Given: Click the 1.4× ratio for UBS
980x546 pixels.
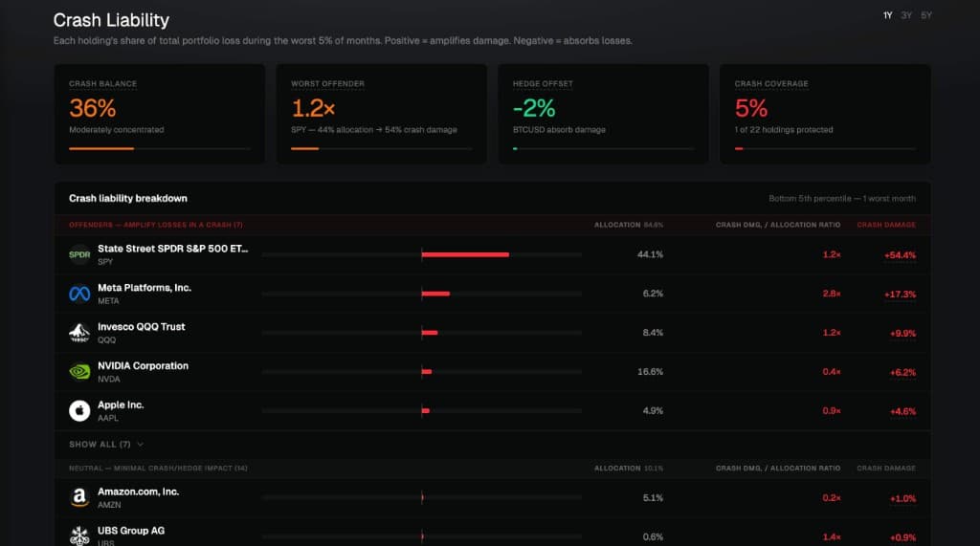Looking at the screenshot, I should click(x=832, y=537).
